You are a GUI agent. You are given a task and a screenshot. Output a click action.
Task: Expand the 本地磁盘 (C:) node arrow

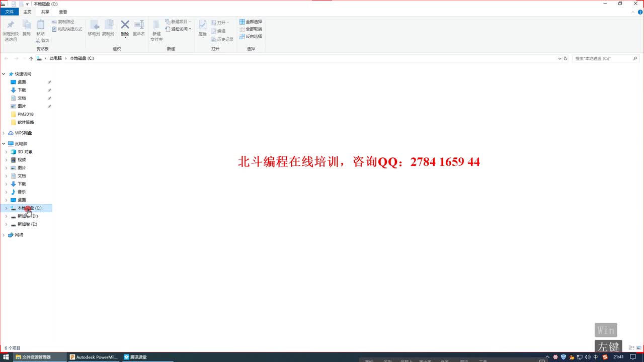[7, 208]
